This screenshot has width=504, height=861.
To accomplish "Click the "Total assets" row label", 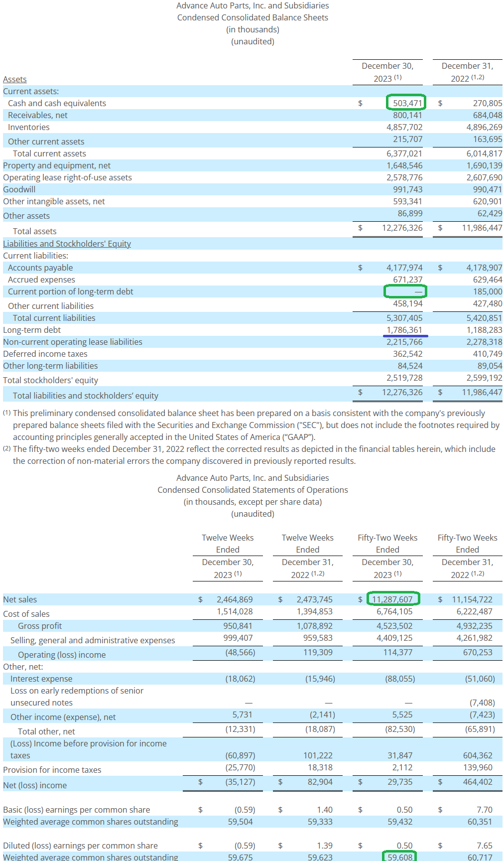I will tap(35, 231).
